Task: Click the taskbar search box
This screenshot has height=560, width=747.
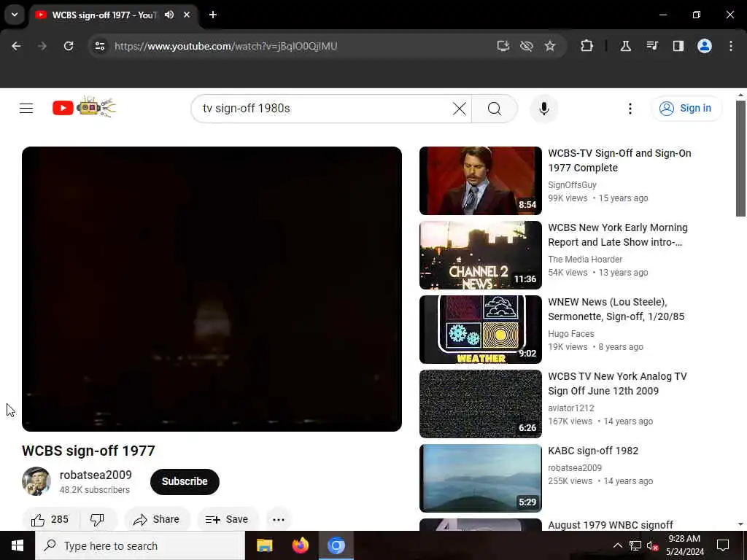Action: click(x=139, y=545)
